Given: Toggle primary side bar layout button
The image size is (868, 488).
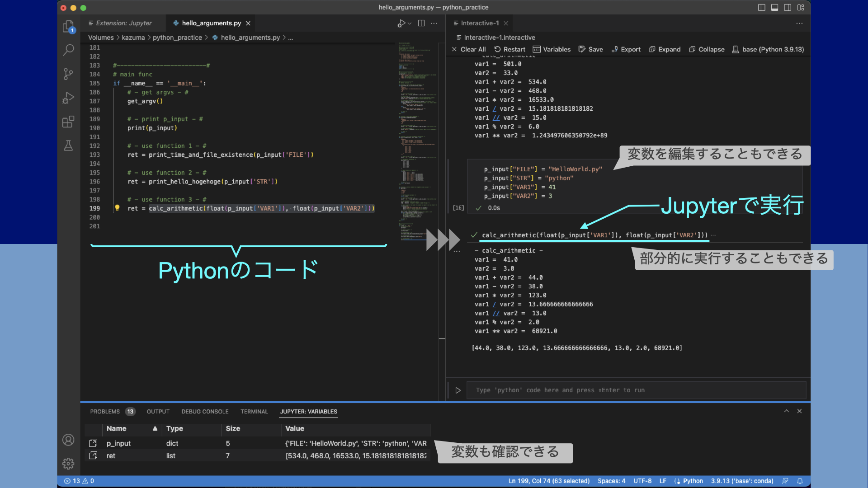Looking at the screenshot, I should tap(761, 7).
